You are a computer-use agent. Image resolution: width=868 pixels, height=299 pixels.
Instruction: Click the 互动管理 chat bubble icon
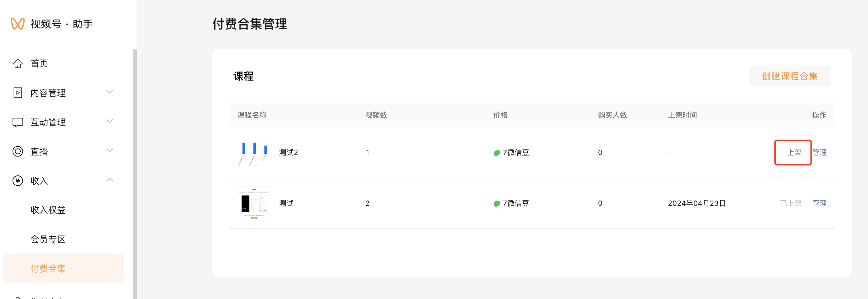point(18,122)
